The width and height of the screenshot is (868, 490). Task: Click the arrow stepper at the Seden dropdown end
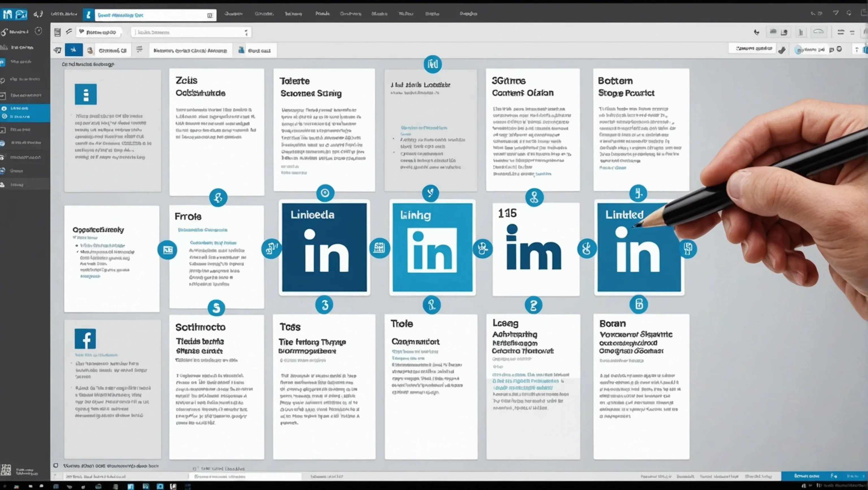click(246, 32)
